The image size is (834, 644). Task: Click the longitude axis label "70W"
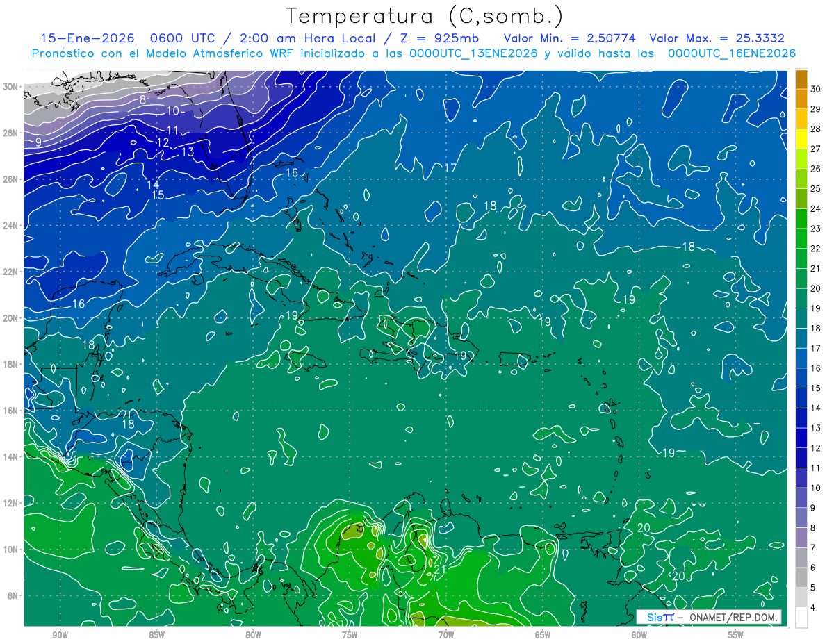point(446,635)
